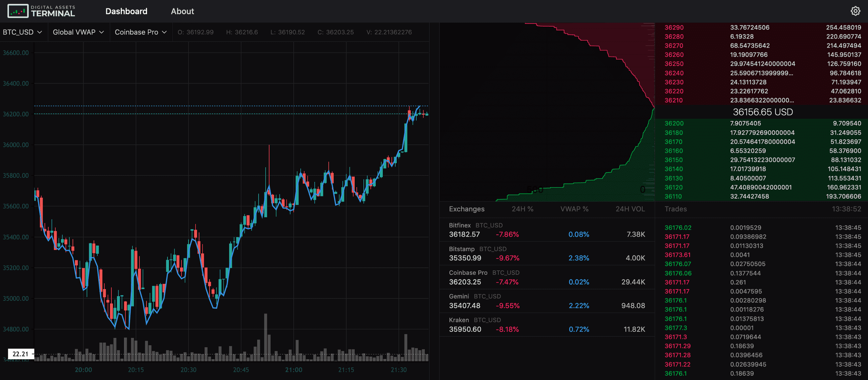Select the Kraken exchange row
The image size is (868, 380).
[547, 325]
